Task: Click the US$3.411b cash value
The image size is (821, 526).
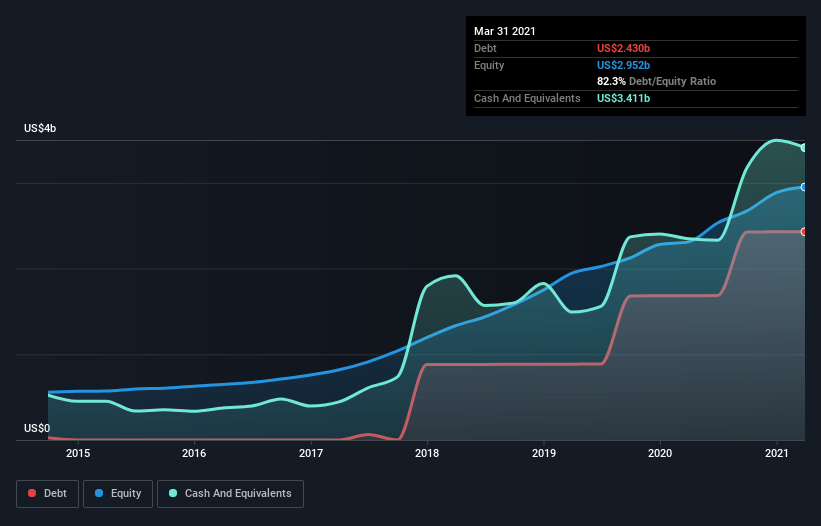Action: click(624, 98)
